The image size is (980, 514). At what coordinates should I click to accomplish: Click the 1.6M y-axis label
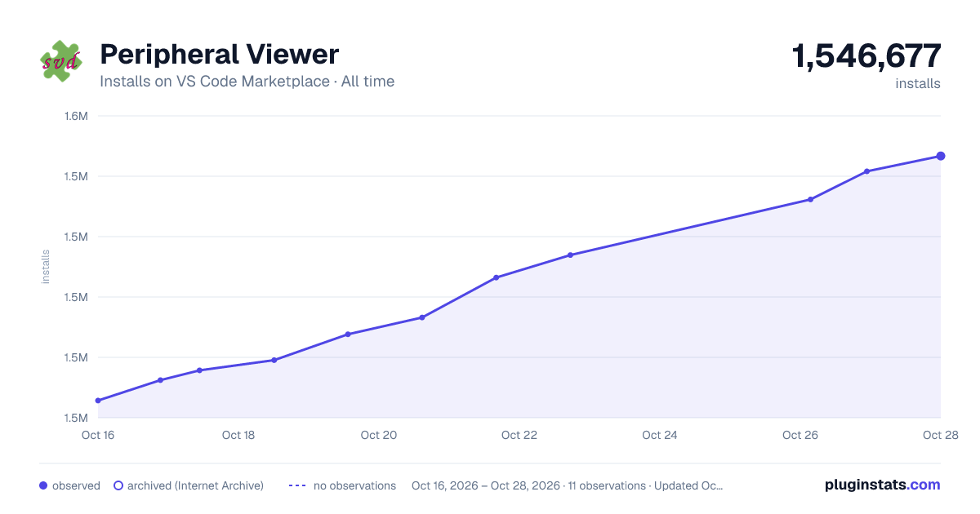(76, 116)
